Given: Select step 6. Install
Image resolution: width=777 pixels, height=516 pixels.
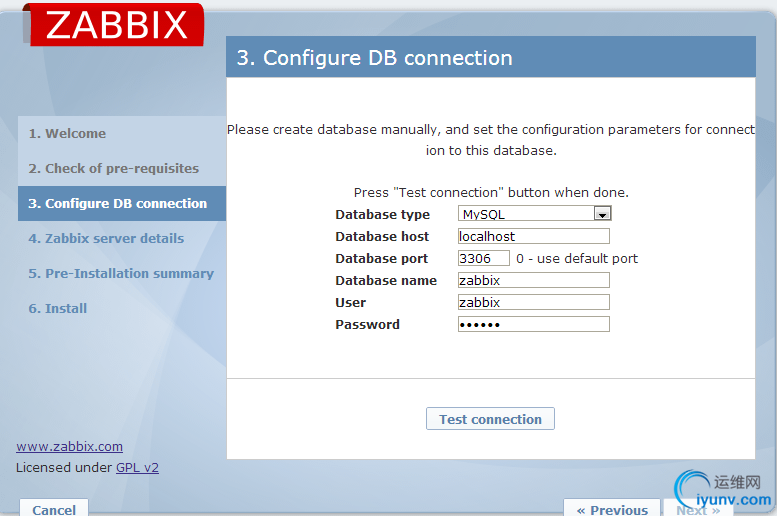Looking at the screenshot, I should (57, 308).
